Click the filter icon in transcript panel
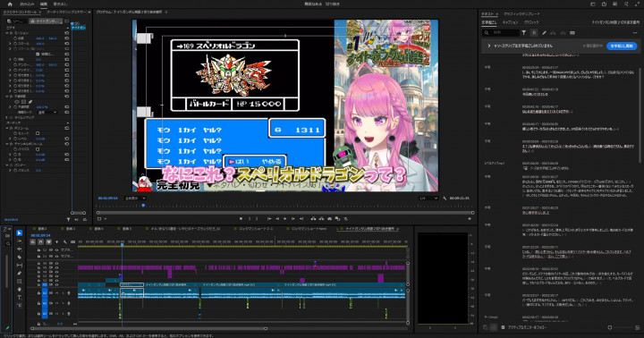The image size is (644, 338). click(x=523, y=32)
